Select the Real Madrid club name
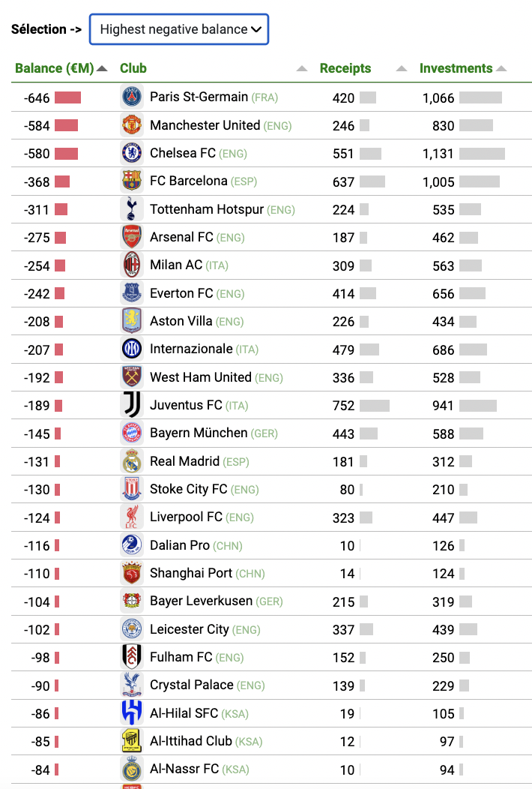532x789 pixels. click(x=184, y=461)
